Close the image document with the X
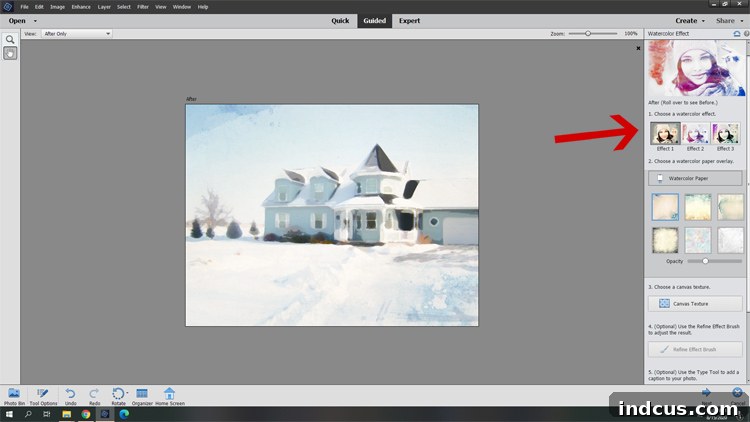Viewport: 750px width, 422px height. 638,48
